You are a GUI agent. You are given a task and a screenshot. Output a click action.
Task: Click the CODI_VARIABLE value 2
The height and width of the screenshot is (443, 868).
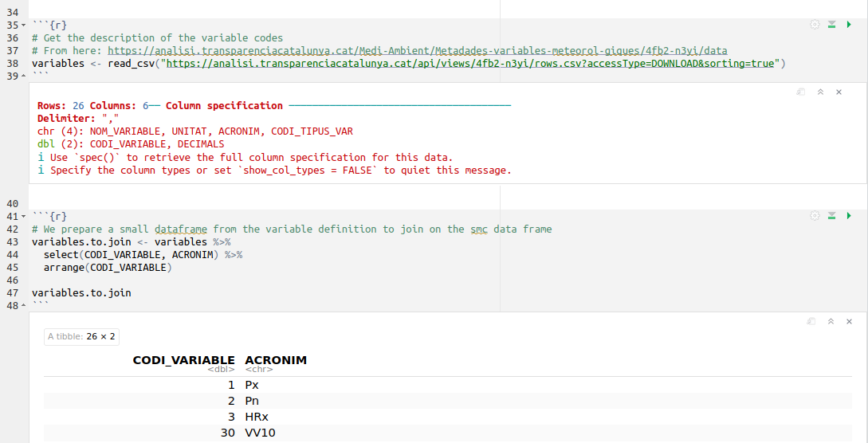231,401
